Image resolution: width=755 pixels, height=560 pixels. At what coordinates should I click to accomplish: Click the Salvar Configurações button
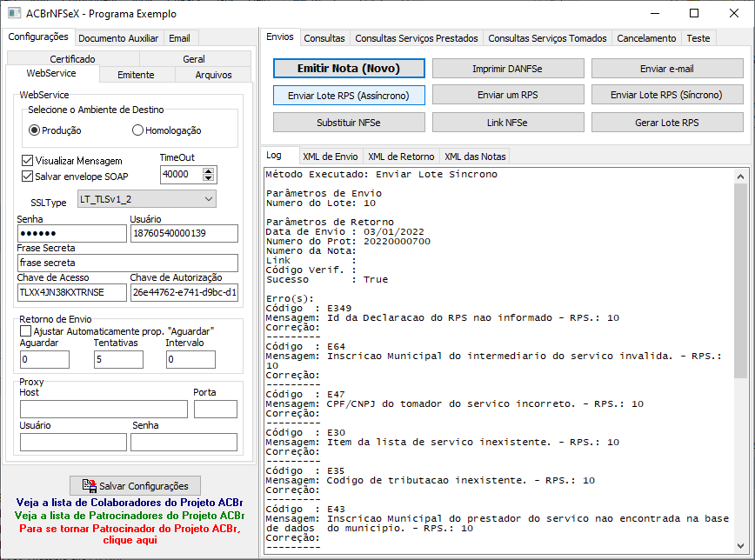coord(136,486)
